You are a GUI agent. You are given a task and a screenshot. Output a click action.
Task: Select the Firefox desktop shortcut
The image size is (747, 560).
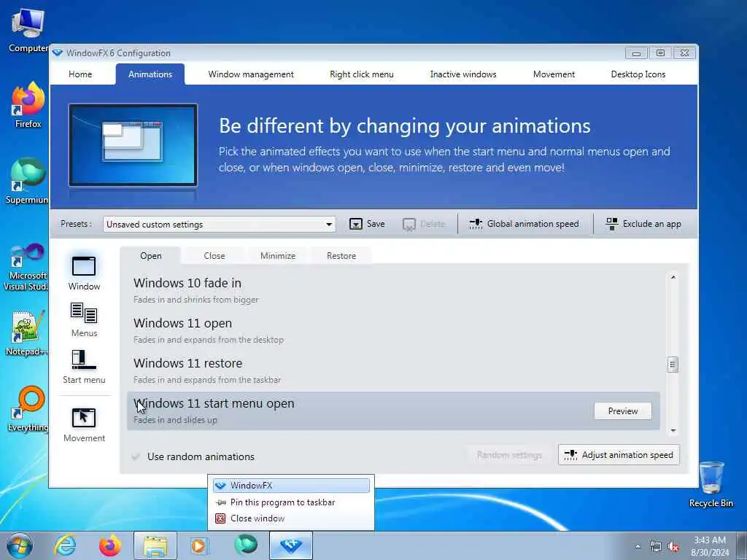click(28, 105)
